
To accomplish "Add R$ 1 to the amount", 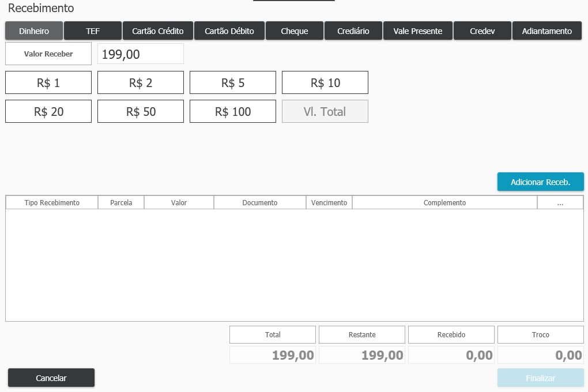I will pos(48,82).
